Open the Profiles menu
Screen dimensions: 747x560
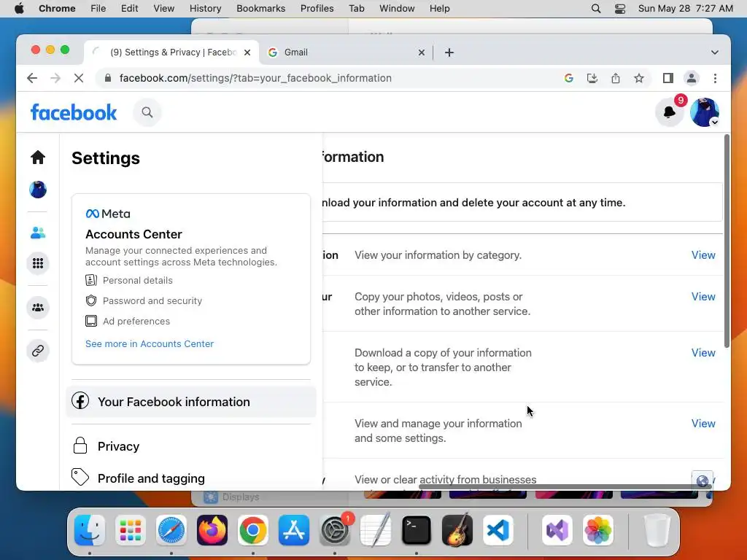coord(317,9)
